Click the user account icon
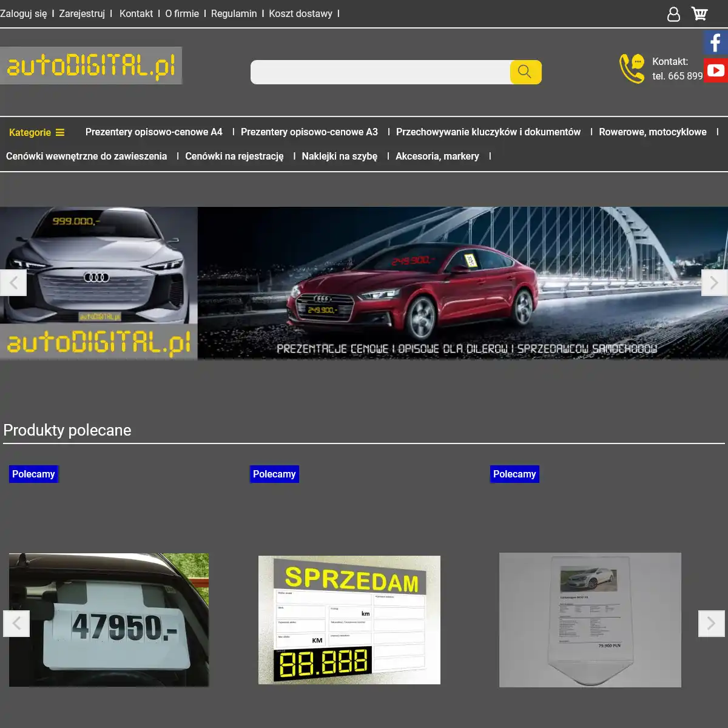 click(674, 13)
